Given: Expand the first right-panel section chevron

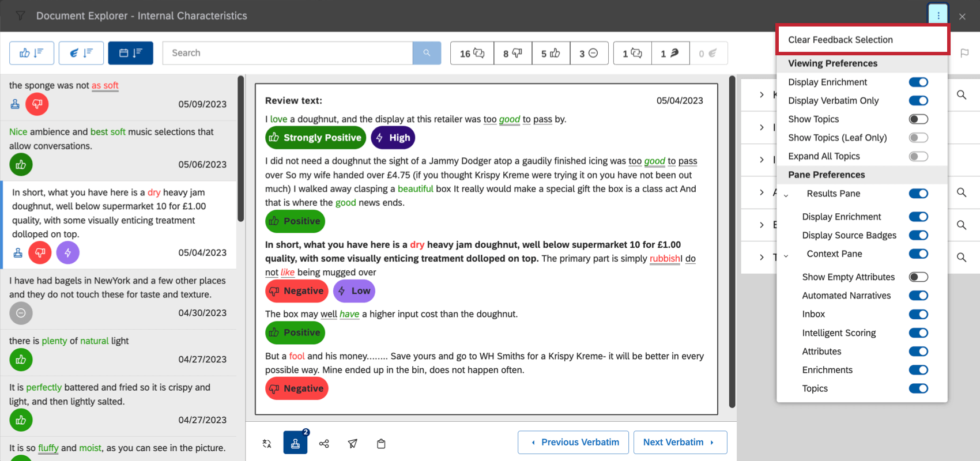Looking at the screenshot, I should point(762,95).
